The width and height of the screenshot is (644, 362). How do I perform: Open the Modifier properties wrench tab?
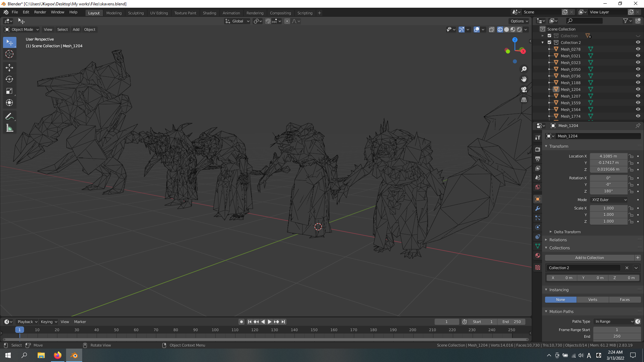(x=538, y=208)
